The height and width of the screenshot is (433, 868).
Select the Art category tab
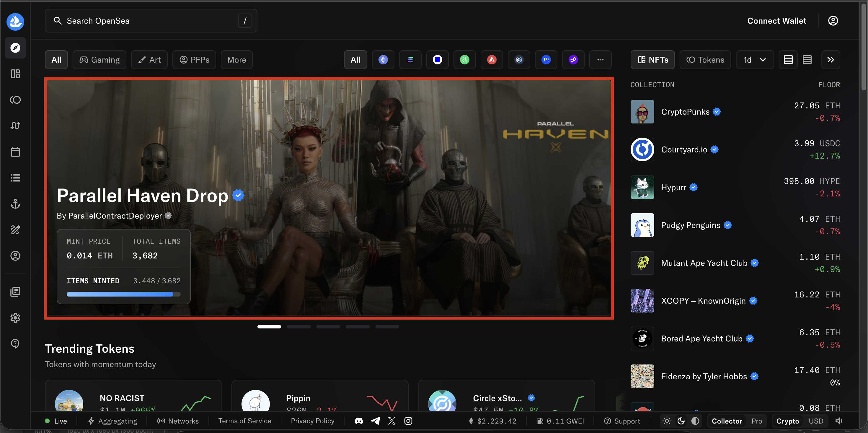149,60
